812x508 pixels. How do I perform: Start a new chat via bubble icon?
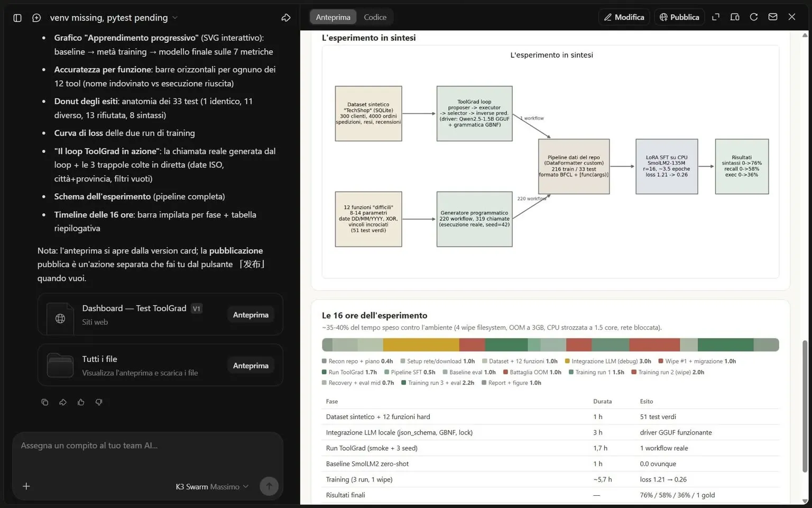coord(36,18)
